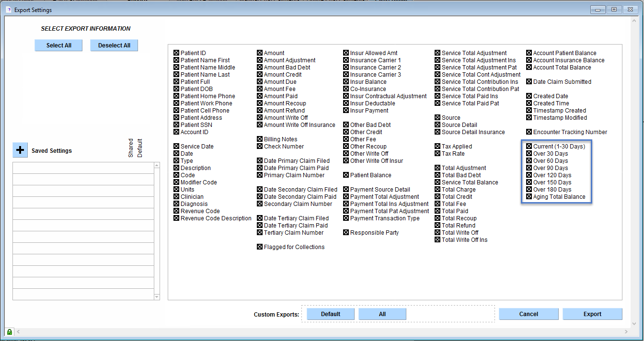Uncheck the Patient SSN checkbox
The height and width of the screenshot is (341, 644).
(177, 125)
